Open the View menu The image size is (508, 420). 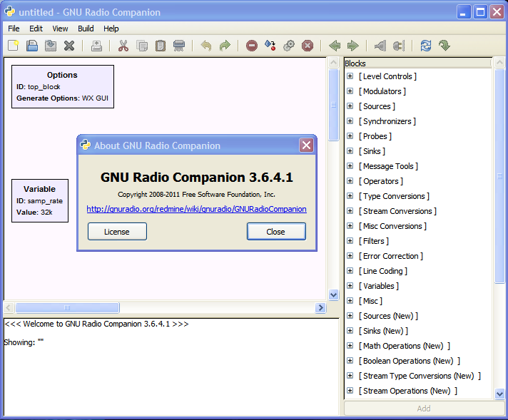point(60,29)
